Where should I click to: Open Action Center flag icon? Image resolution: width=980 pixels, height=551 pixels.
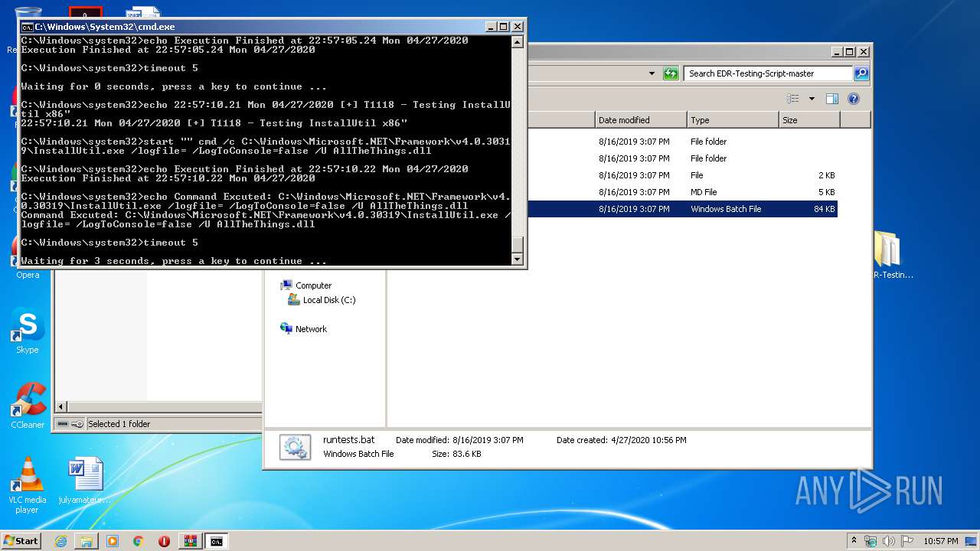tap(906, 541)
